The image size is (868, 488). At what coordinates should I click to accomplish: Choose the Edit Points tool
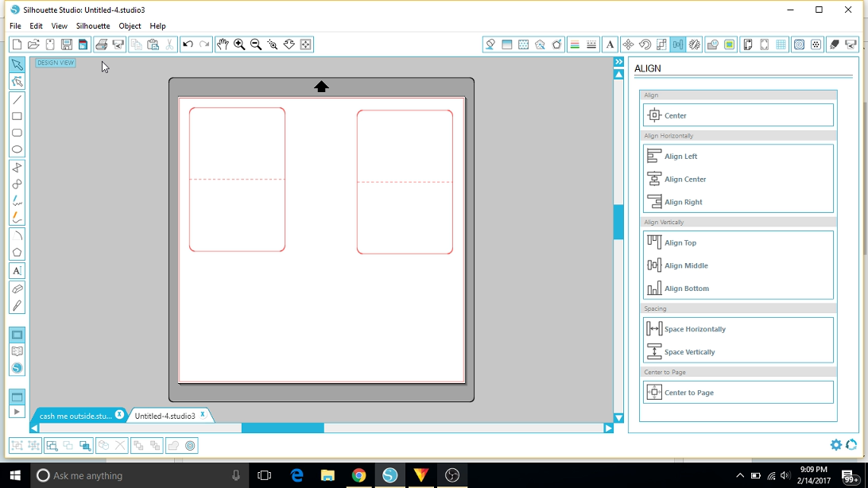[x=17, y=82]
